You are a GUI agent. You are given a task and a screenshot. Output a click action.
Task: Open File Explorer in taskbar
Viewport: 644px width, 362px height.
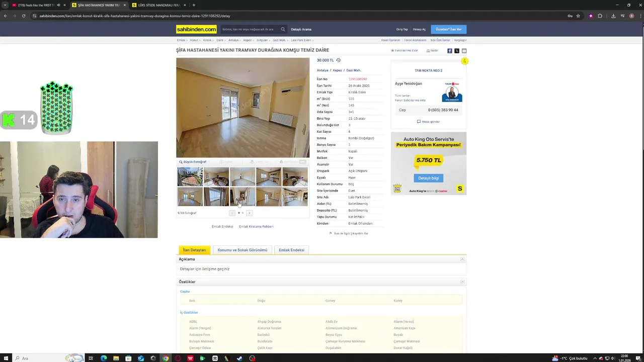point(116,358)
